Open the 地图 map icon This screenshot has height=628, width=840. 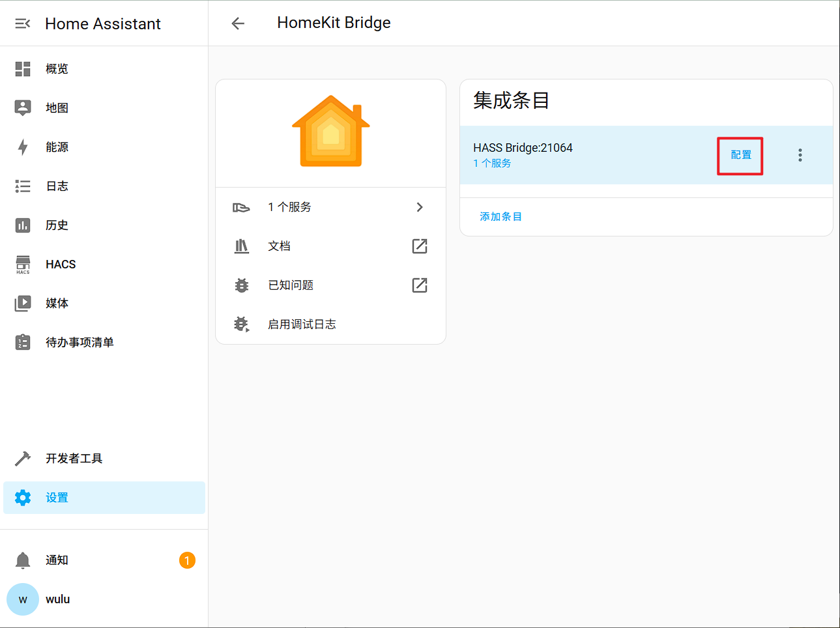point(23,108)
